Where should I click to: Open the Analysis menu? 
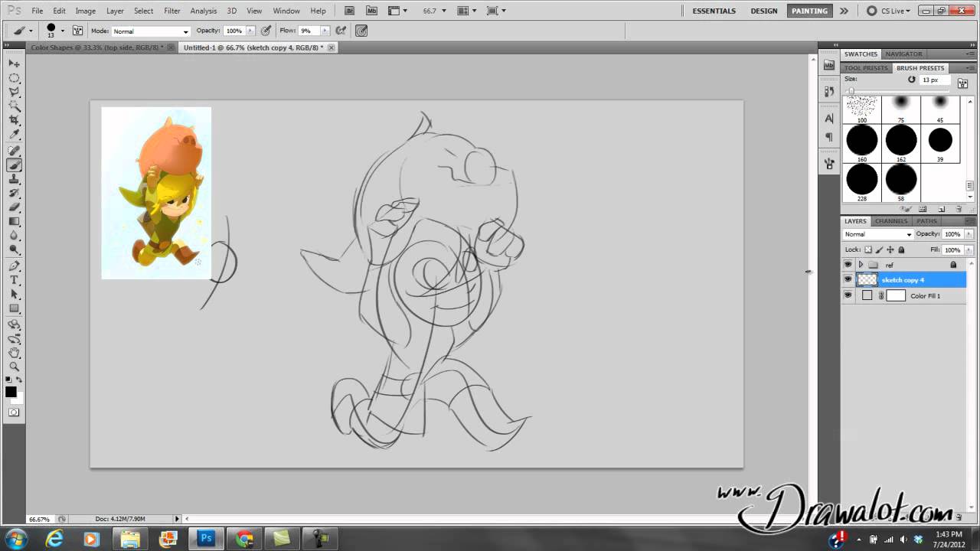(x=204, y=11)
